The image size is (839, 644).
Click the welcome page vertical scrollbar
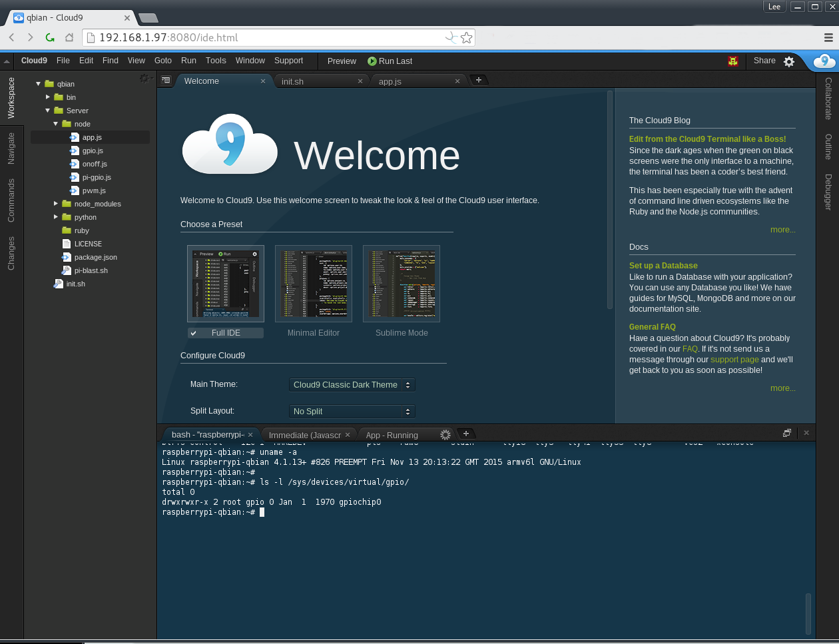[x=610, y=200]
